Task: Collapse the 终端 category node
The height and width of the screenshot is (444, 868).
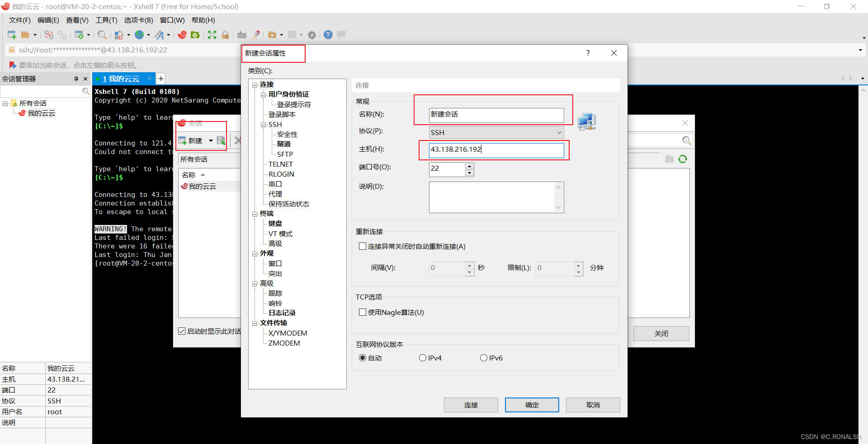Action: pyautogui.click(x=255, y=214)
